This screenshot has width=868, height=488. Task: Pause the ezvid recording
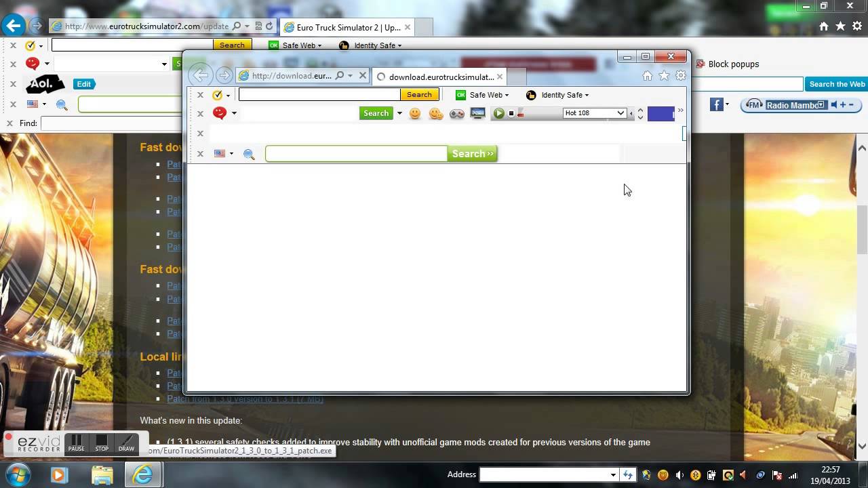point(77,443)
